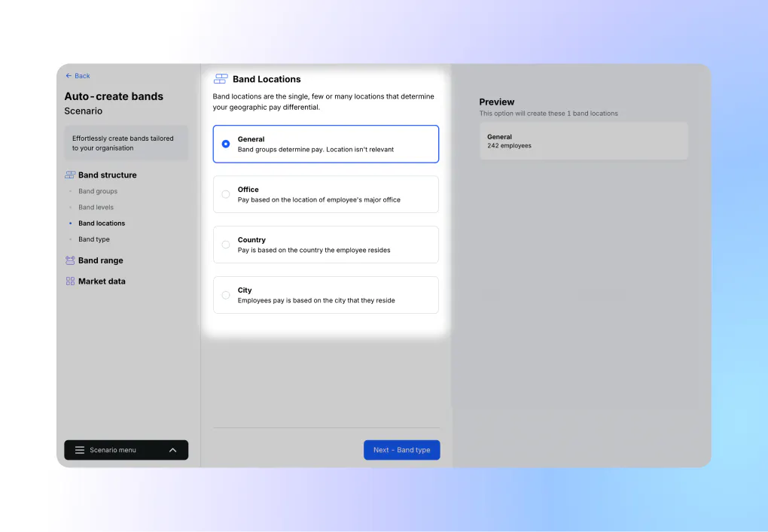Click the Band range icon

click(70, 260)
